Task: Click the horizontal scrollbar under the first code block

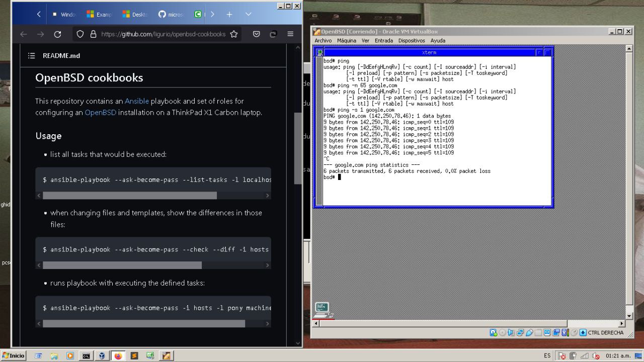Action: pos(131,195)
